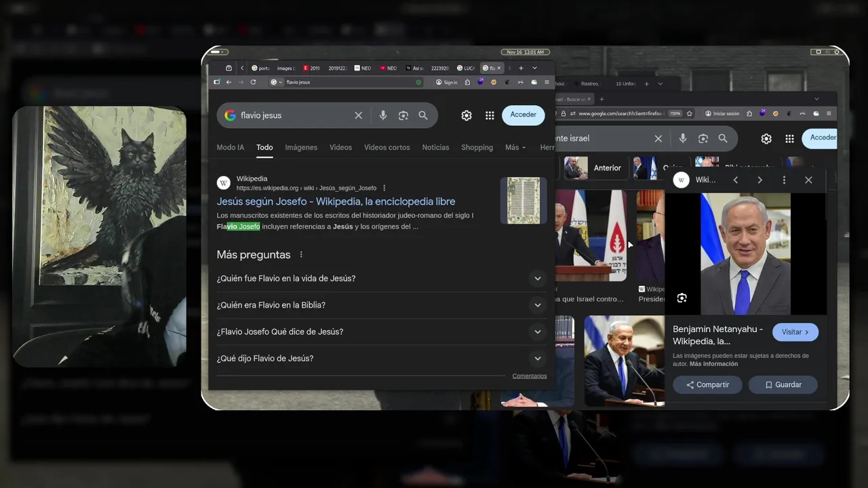Search this image with Lens icon on preview
Image resolution: width=868 pixels, height=488 pixels.
pos(682,298)
